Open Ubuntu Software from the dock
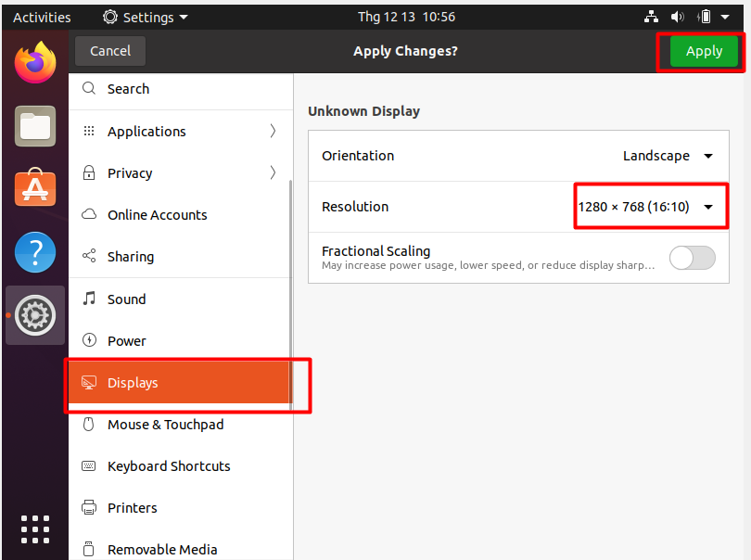 [x=35, y=189]
